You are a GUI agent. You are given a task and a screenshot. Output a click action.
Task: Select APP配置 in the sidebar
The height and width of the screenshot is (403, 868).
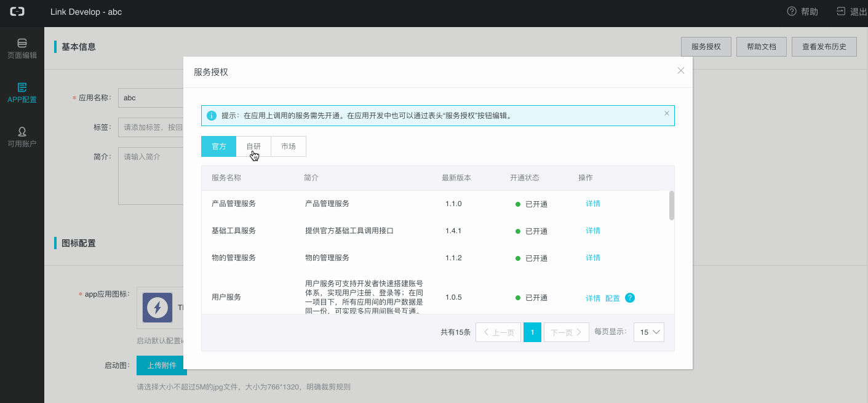22,93
